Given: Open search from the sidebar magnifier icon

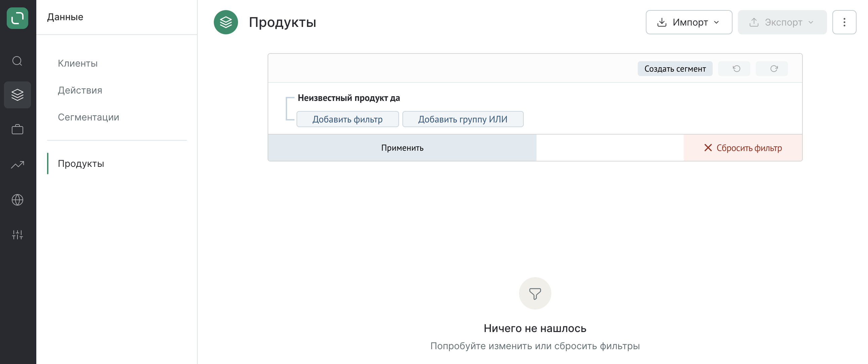Looking at the screenshot, I should click(x=17, y=61).
